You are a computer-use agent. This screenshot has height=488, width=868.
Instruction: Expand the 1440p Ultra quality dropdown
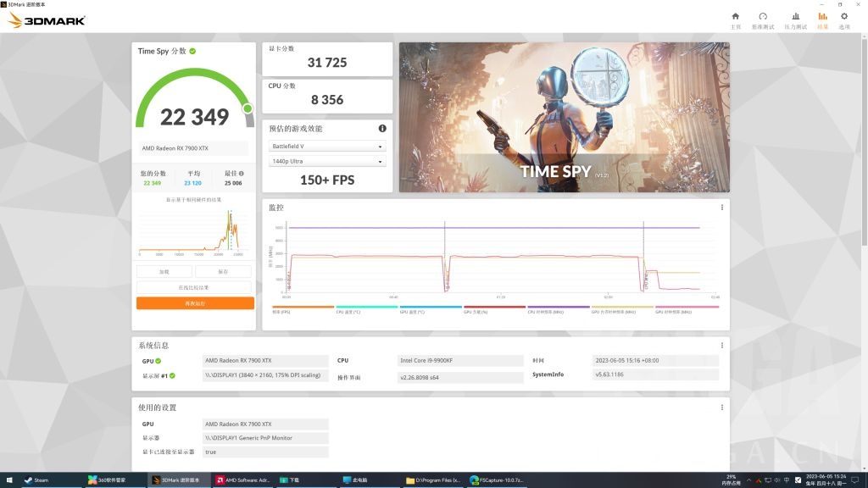328,161
